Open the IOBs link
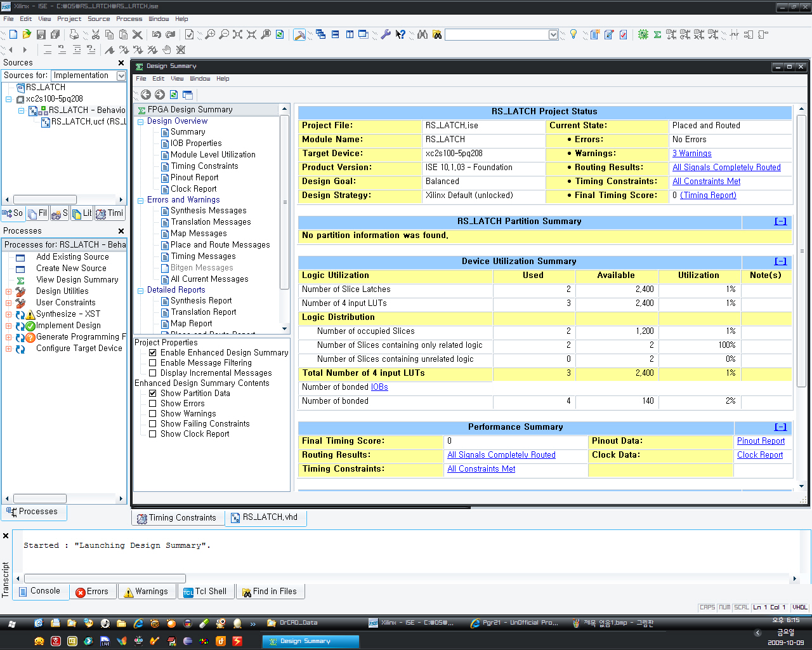Image resolution: width=812 pixels, height=650 pixels. point(379,387)
